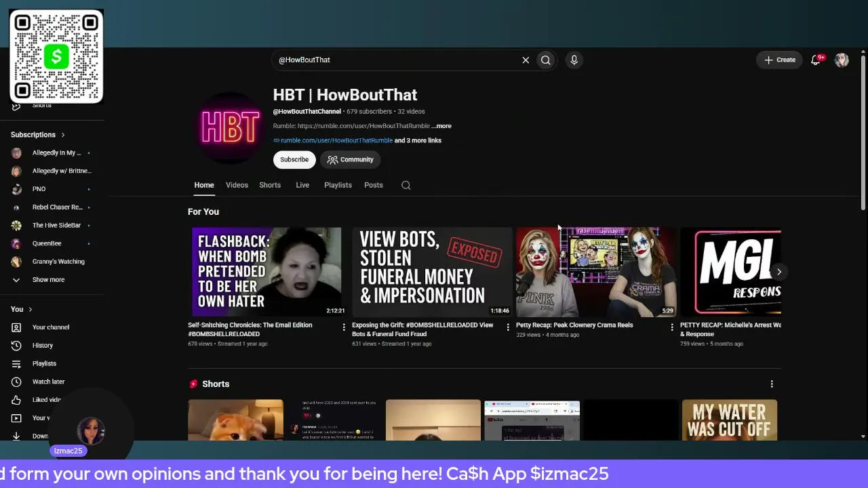868x488 pixels.
Task: Click the "HBT | HowBoutThat" channel name
Action: point(345,95)
